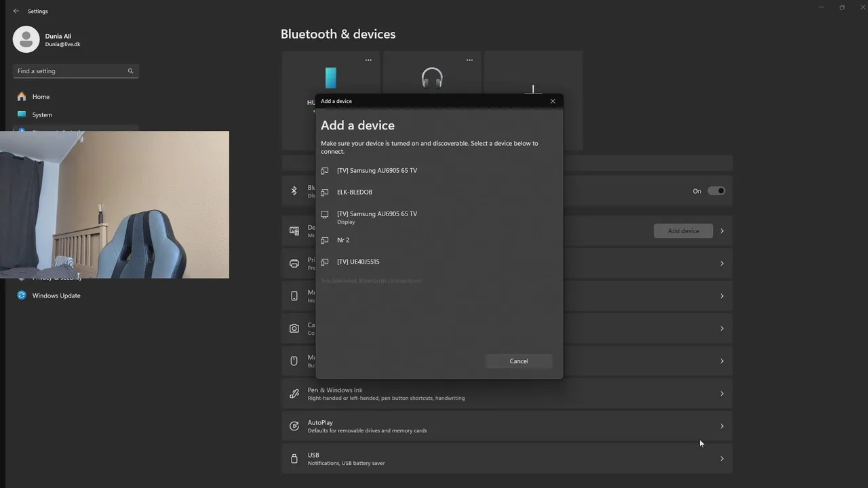
Task: Click the Devices row icon
Action: [x=294, y=231]
